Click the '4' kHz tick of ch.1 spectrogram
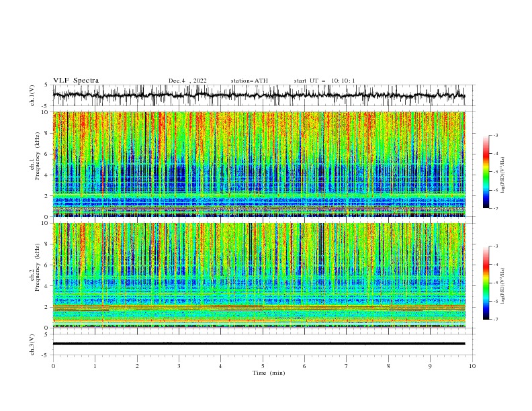Image resolution: width=532 pixels, height=411 pixels. [x=48, y=175]
